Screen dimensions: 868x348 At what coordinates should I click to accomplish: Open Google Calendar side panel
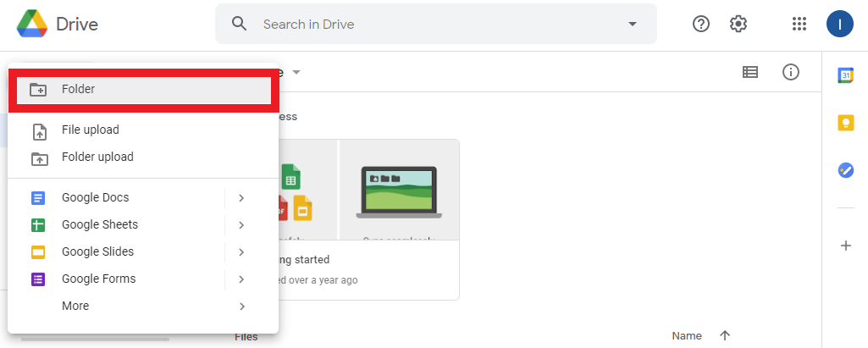[845, 76]
